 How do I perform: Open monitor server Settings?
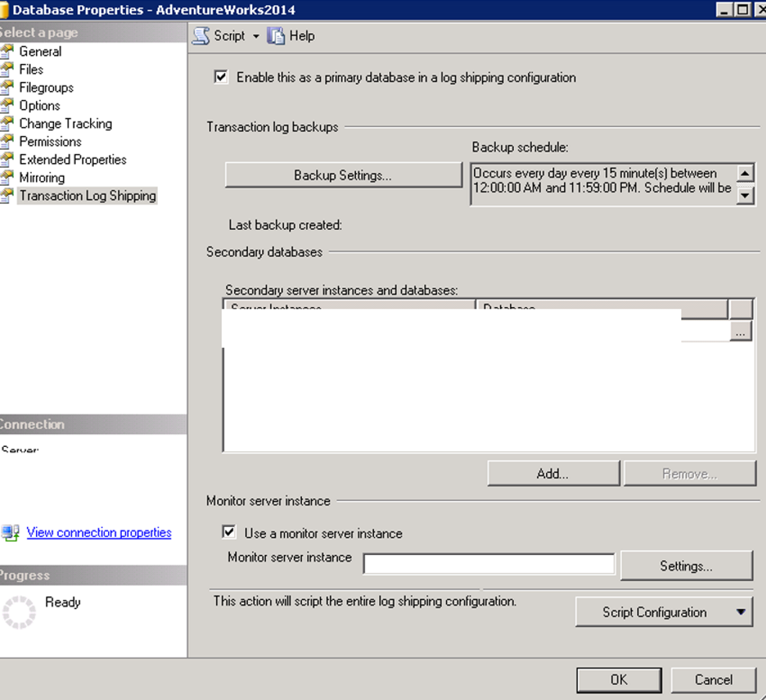pyautogui.click(x=686, y=566)
